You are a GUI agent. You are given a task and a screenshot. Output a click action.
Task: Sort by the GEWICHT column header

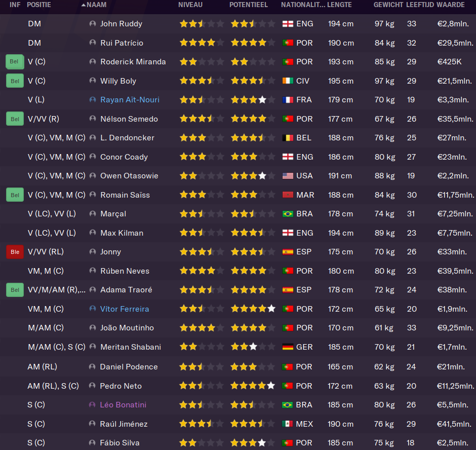[388, 5]
